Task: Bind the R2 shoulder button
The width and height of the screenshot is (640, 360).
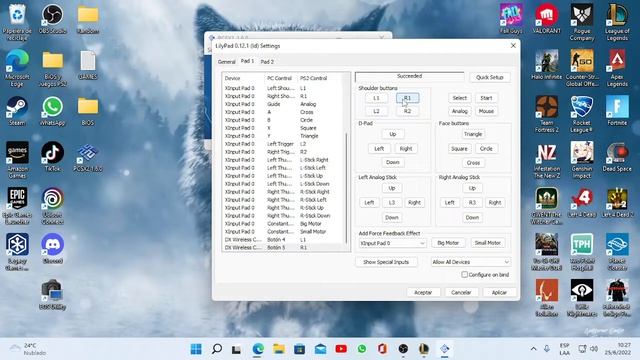Action: [x=407, y=111]
